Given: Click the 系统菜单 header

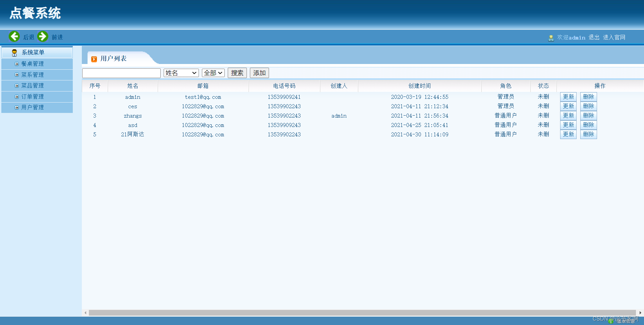Looking at the screenshot, I should tap(37, 53).
